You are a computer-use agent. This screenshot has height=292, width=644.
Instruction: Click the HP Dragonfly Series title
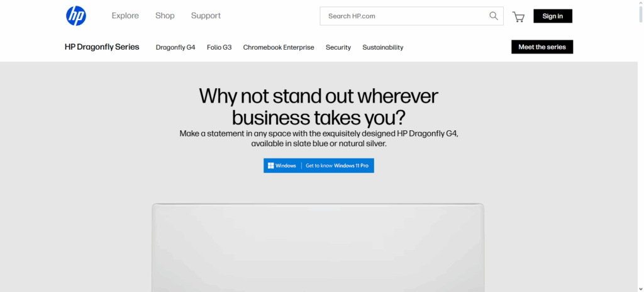(x=102, y=47)
